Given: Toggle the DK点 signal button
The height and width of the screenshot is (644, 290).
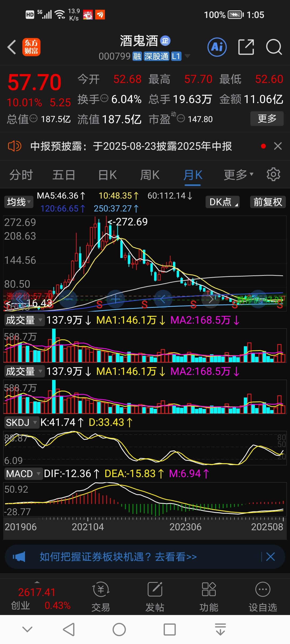Looking at the screenshot, I should 223,202.
